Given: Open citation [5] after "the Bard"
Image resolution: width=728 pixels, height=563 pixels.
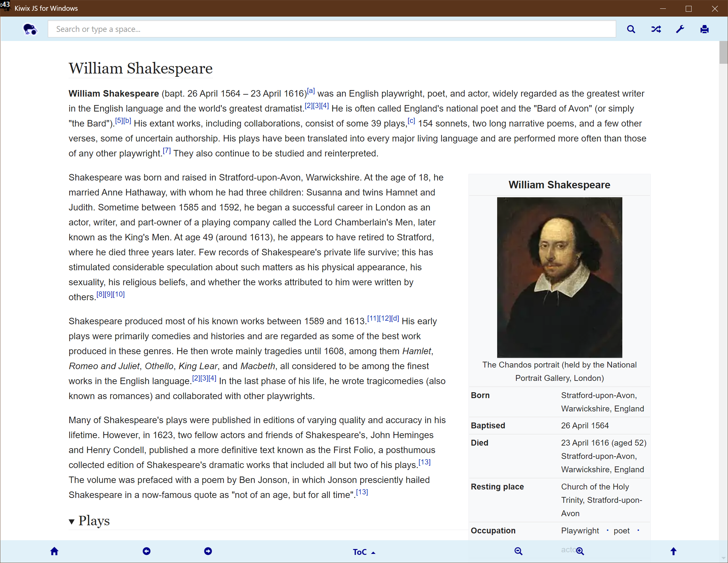Looking at the screenshot, I should click(x=119, y=121).
